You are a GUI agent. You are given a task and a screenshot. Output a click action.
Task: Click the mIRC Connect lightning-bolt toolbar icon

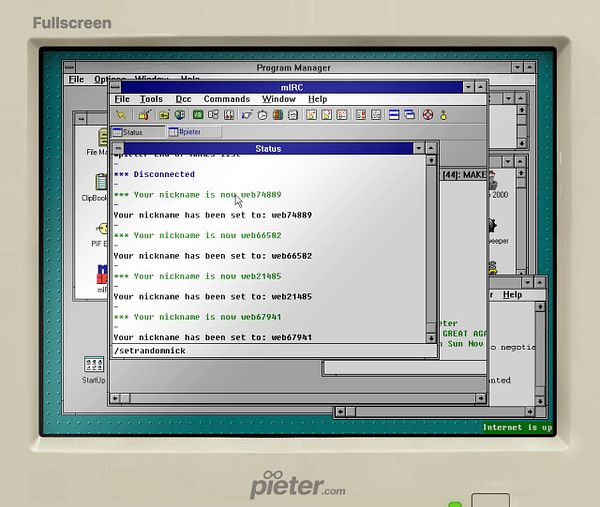(x=121, y=115)
